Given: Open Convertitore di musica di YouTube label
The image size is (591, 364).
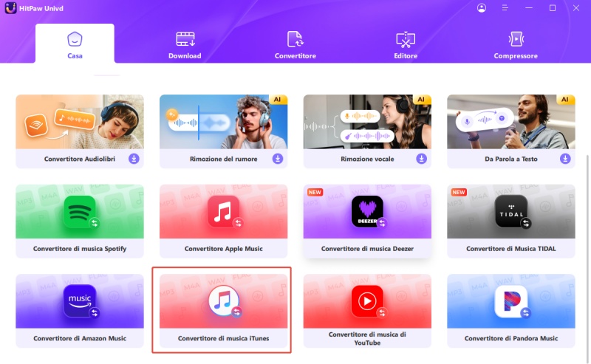Looking at the screenshot, I should pos(367,338).
